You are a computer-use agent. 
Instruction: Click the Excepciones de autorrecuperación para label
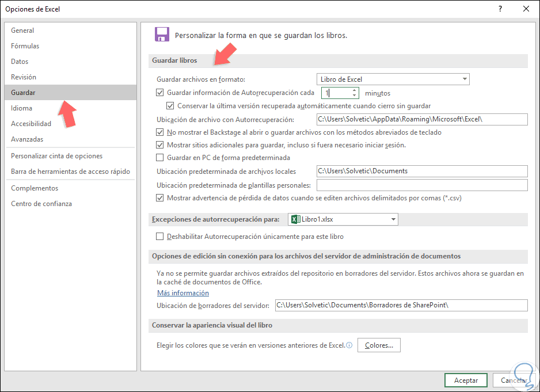(215, 219)
